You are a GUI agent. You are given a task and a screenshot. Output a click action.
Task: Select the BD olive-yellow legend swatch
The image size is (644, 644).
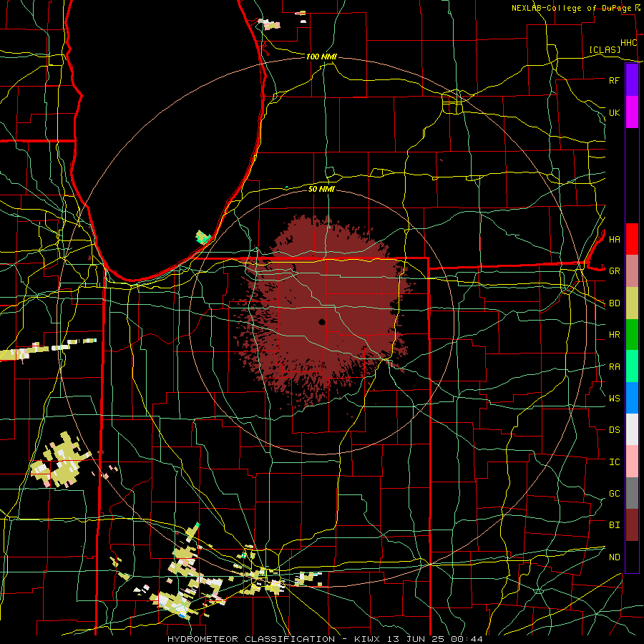click(x=632, y=303)
